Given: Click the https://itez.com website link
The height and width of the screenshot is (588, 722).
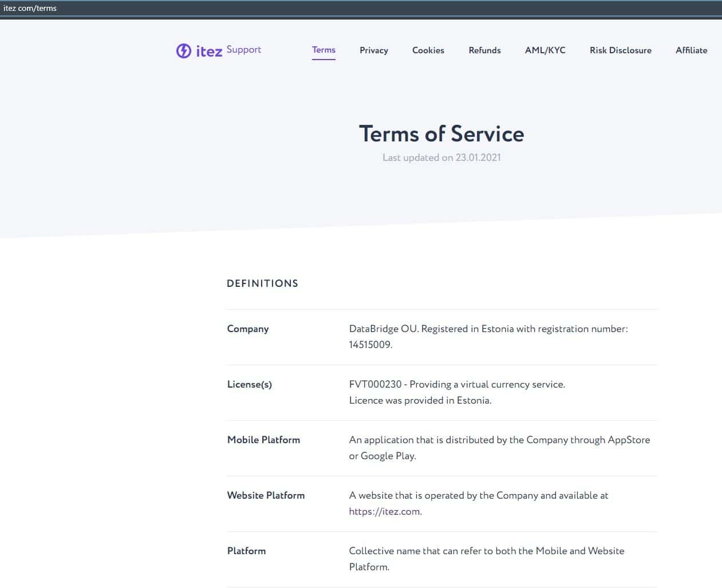Looking at the screenshot, I should [385, 512].
